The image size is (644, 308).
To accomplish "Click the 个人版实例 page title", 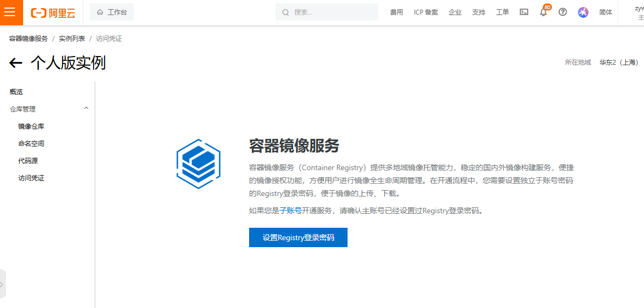I will (68, 63).
